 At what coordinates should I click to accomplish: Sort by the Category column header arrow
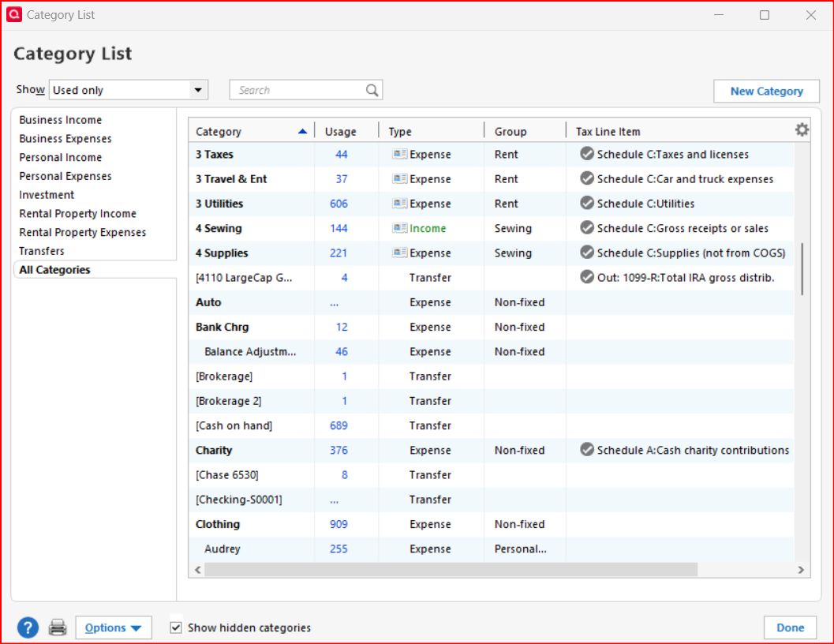coord(302,132)
